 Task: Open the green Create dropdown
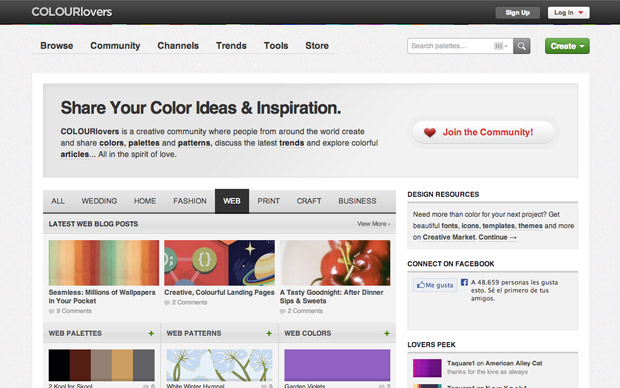(x=567, y=46)
